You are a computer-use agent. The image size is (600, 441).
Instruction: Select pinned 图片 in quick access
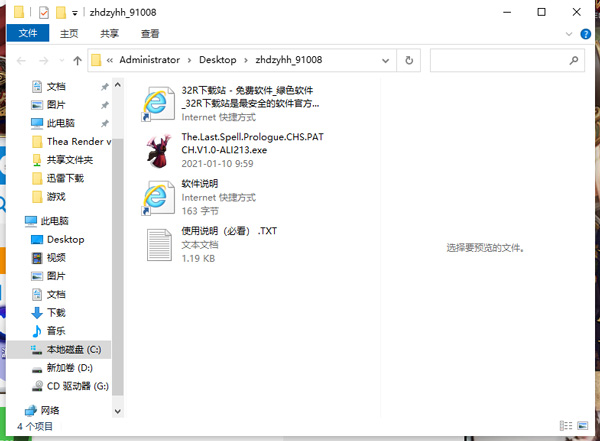click(x=56, y=105)
